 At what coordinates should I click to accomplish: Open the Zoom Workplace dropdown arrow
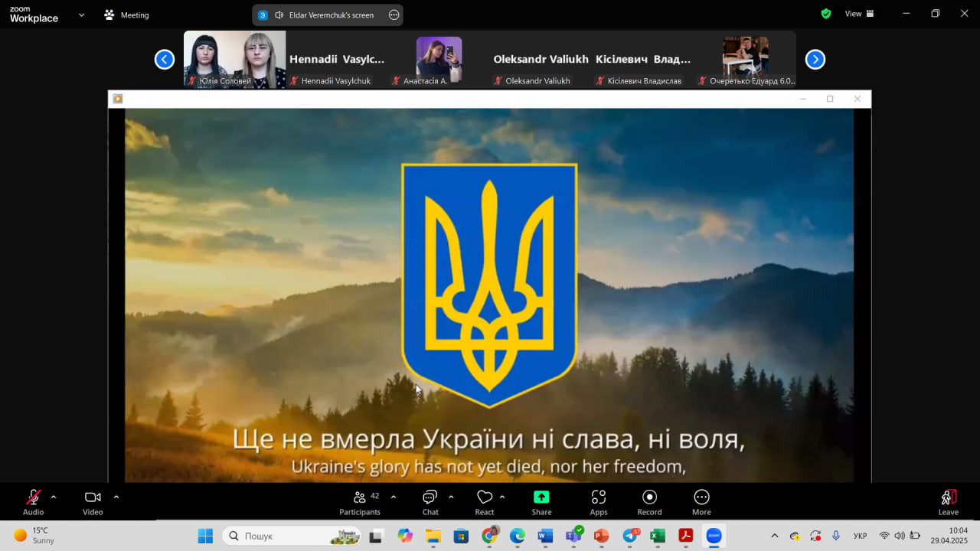pyautogui.click(x=82, y=15)
